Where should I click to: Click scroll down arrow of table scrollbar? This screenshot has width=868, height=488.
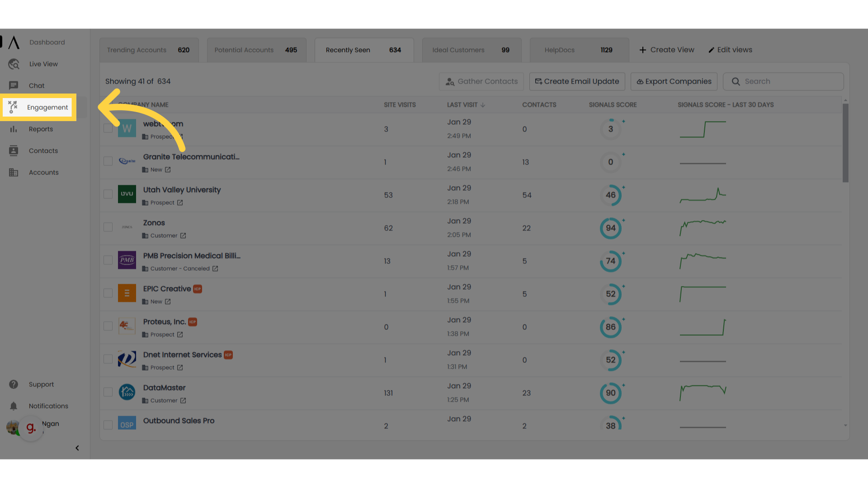click(845, 426)
